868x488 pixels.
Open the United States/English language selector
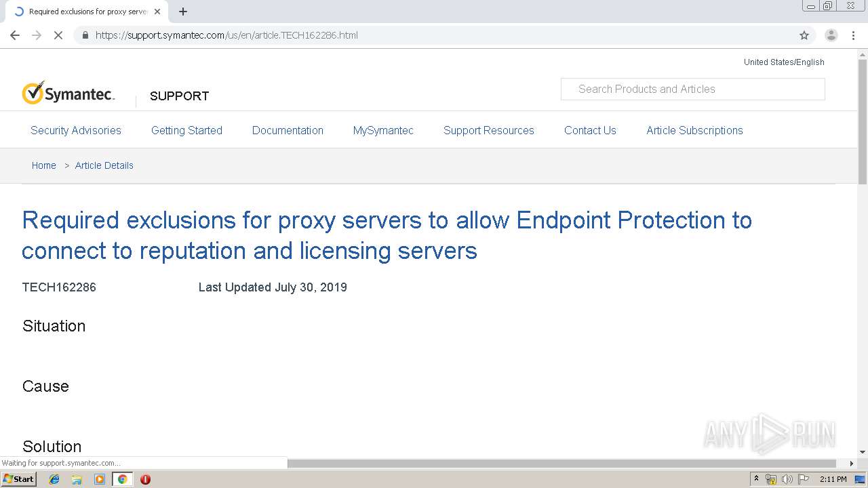[784, 62]
